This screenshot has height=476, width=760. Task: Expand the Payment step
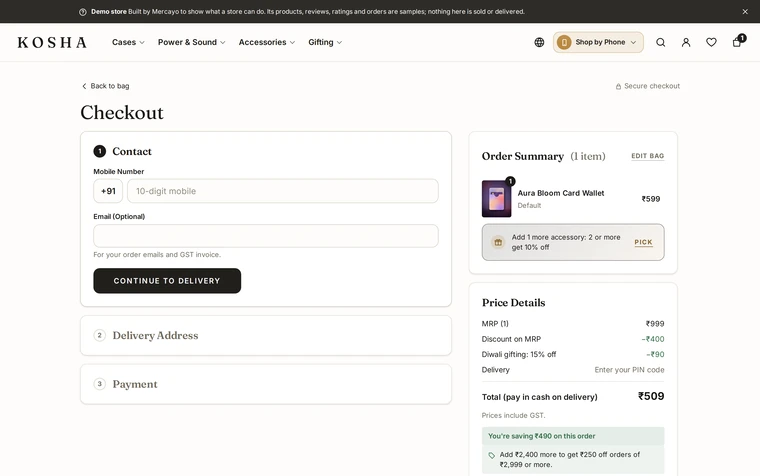pyautogui.click(x=266, y=384)
